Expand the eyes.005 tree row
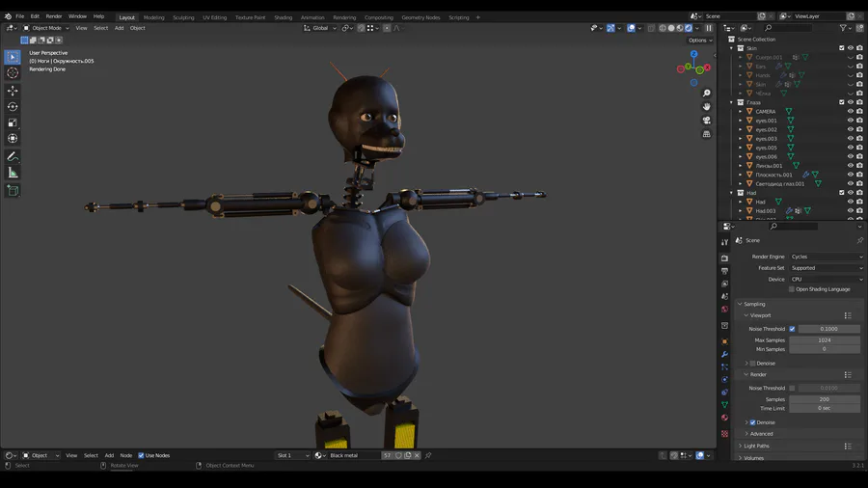 [740, 148]
